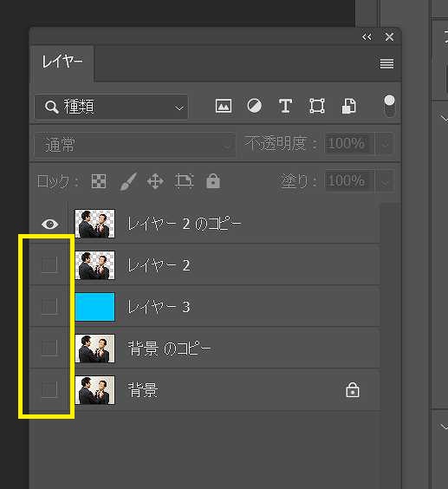Filter for type layers icon

pyautogui.click(x=285, y=106)
